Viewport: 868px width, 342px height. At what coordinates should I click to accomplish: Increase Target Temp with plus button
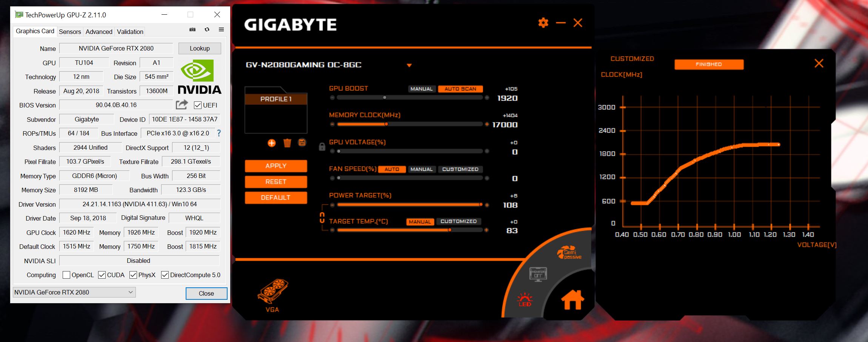487,230
